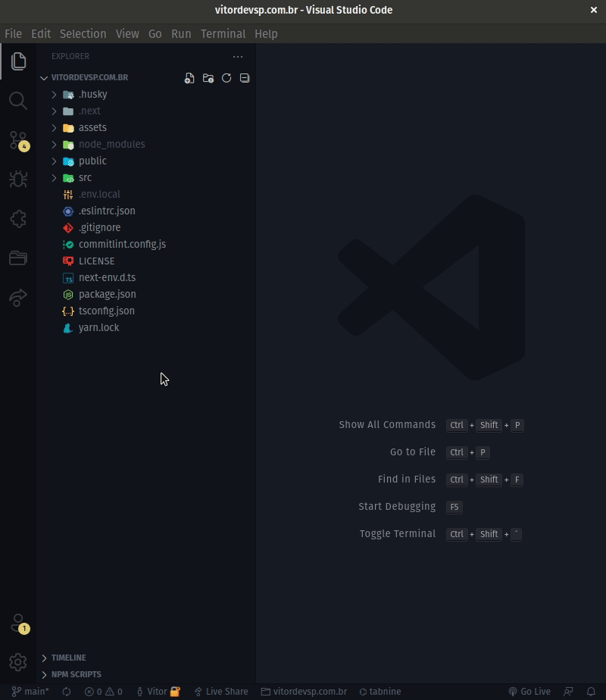Image resolution: width=606 pixels, height=700 pixels.
Task: Open Source Control view with 4 changes
Action: [x=18, y=140]
